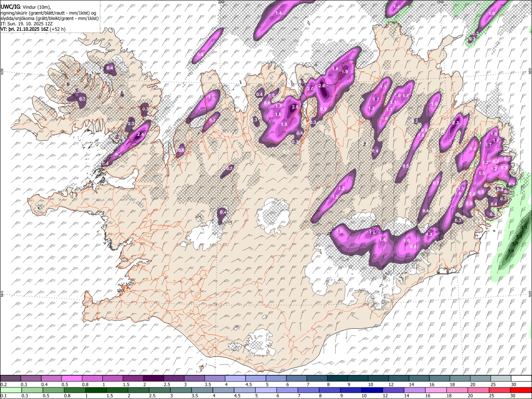Click the initial time line 'IT: Sun. 19. 10. 2025 12Z'
Image resolution: width=532 pixels, height=399 pixels.
(27, 24)
